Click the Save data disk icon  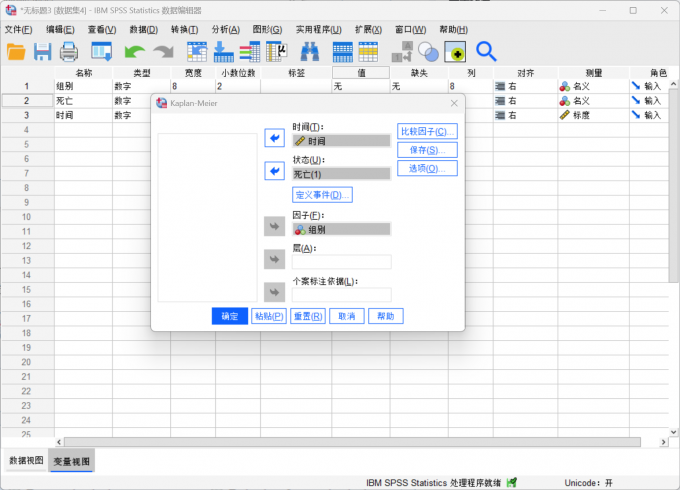[x=43, y=51]
